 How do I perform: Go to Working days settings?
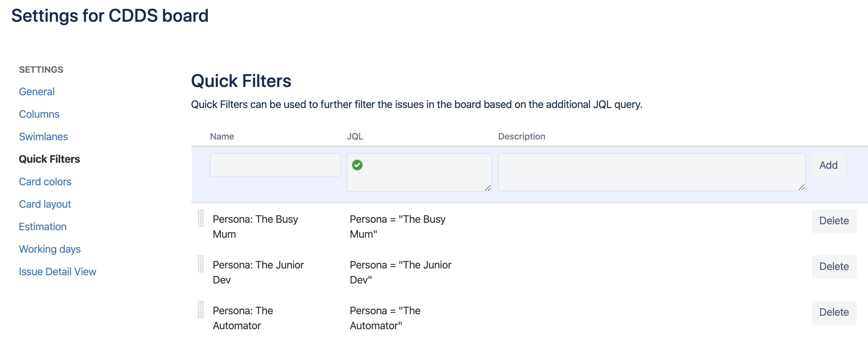click(50, 249)
